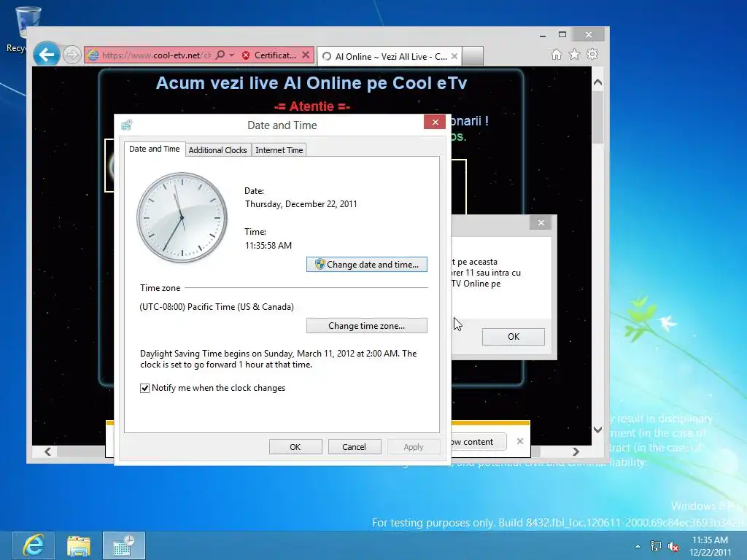Click the analog clock face
Viewport: 747px width, 560px height.
[x=182, y=217]
